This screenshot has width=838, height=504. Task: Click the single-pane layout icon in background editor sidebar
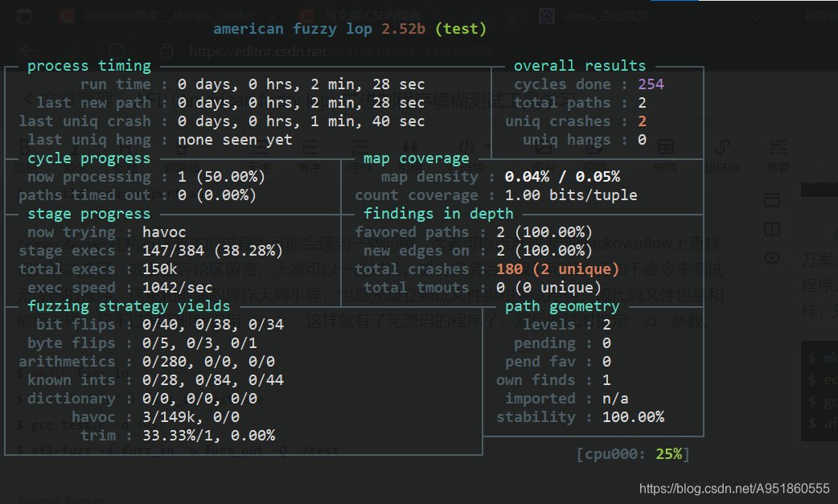click(x=772, y=200)
